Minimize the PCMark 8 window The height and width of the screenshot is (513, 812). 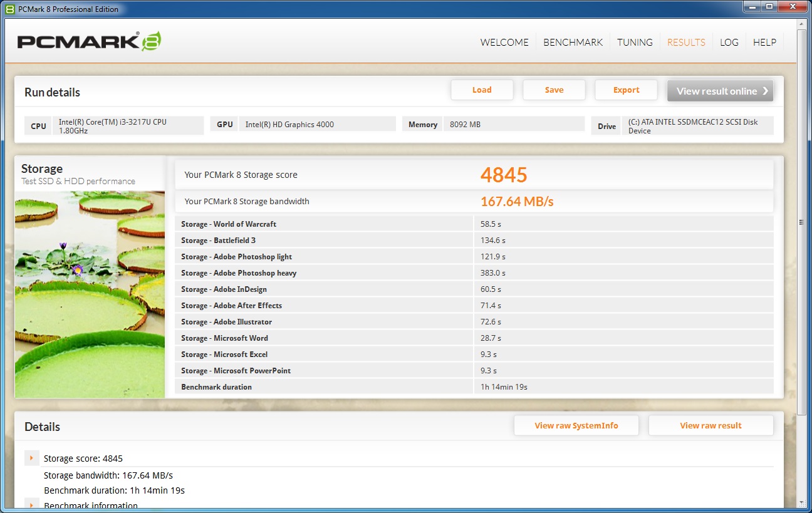[752, 7]
